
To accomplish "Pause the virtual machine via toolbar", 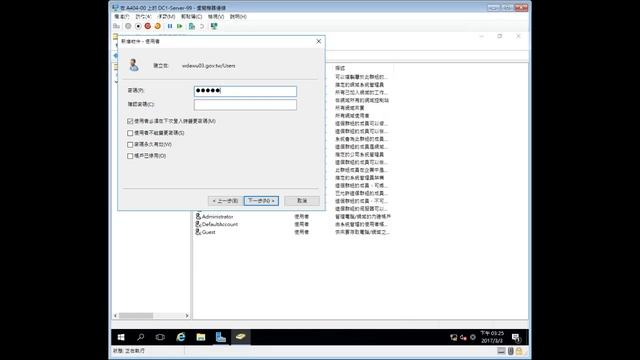I will click(170, 26).
